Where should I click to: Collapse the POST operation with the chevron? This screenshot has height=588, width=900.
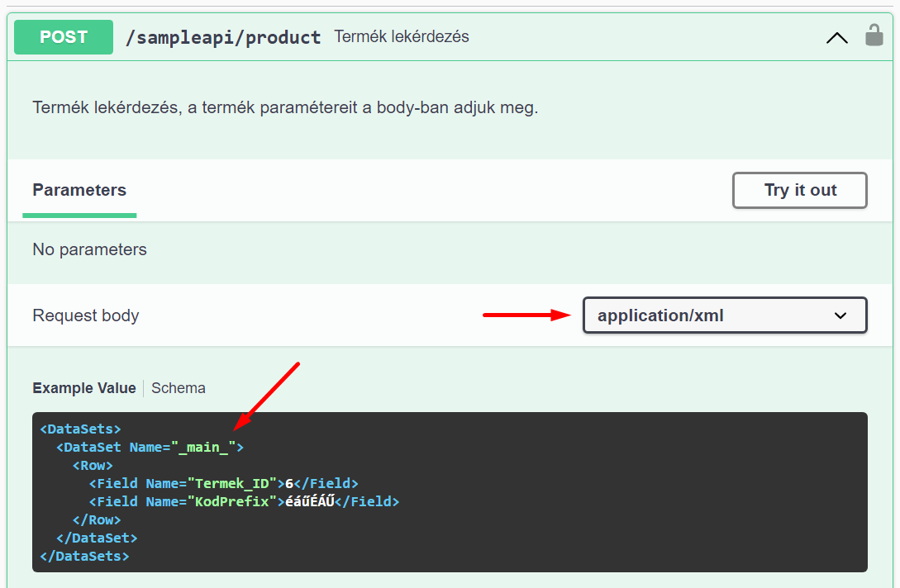pos(836,38)
